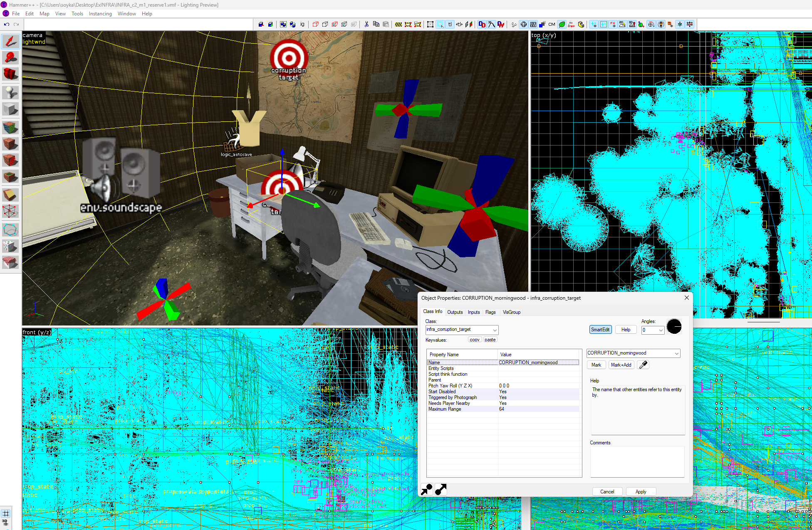Toggle ignore groups 'ig' button

click(x=302, y=25)
